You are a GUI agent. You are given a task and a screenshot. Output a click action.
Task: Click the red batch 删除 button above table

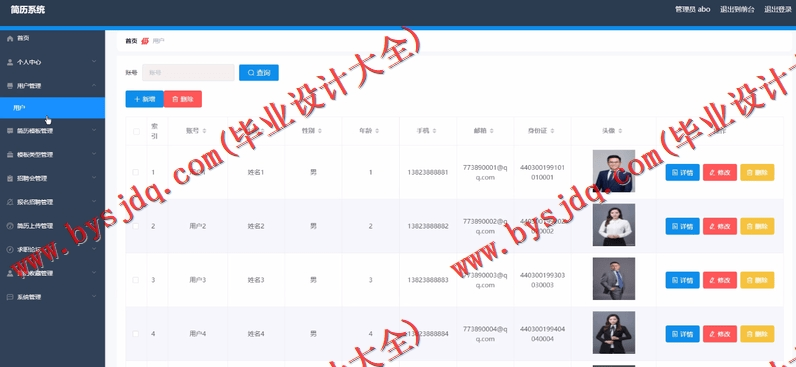(183, 99)
